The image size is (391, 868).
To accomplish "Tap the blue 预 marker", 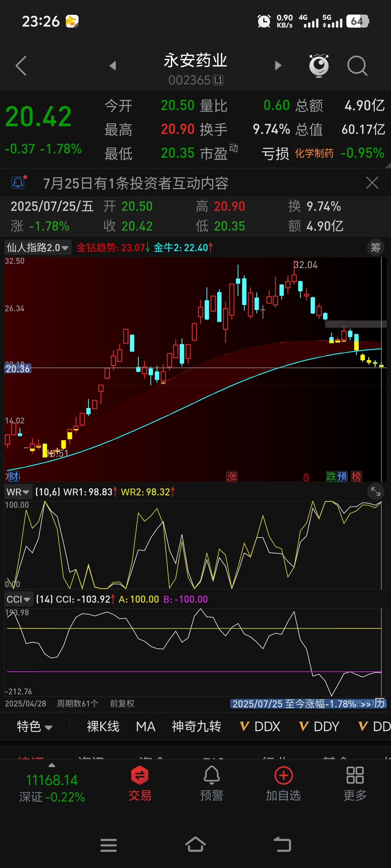I will click(x=342, y=476).
